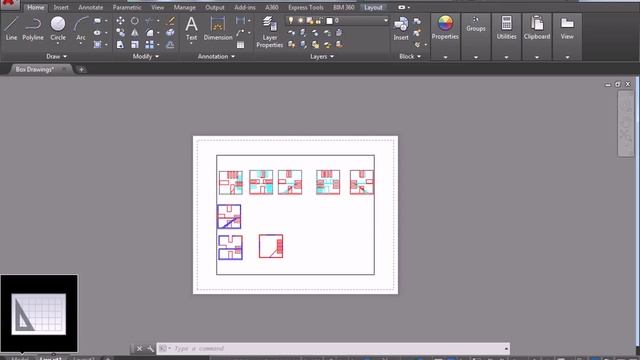Click the Fillet tool icon
Screen dimensions: 640x360
(149, 33)
